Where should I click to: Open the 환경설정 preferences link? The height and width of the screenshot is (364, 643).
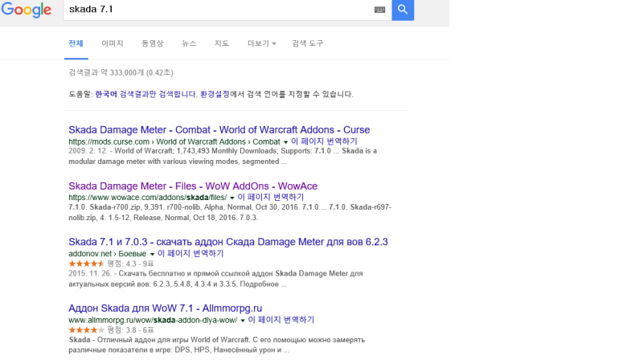[215, 94]
